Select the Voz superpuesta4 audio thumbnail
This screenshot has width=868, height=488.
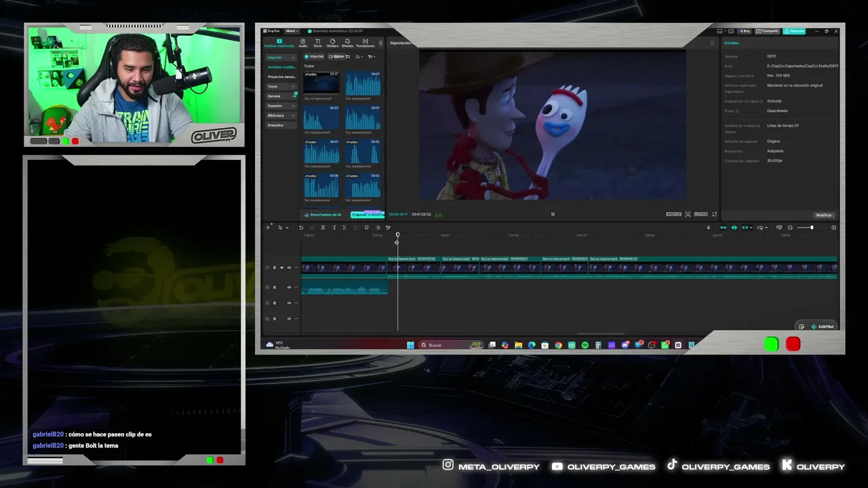[321, 151]
